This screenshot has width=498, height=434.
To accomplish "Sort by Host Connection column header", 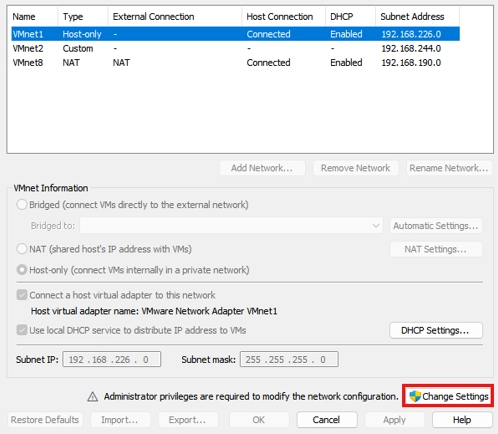I will tap(284, 17).
